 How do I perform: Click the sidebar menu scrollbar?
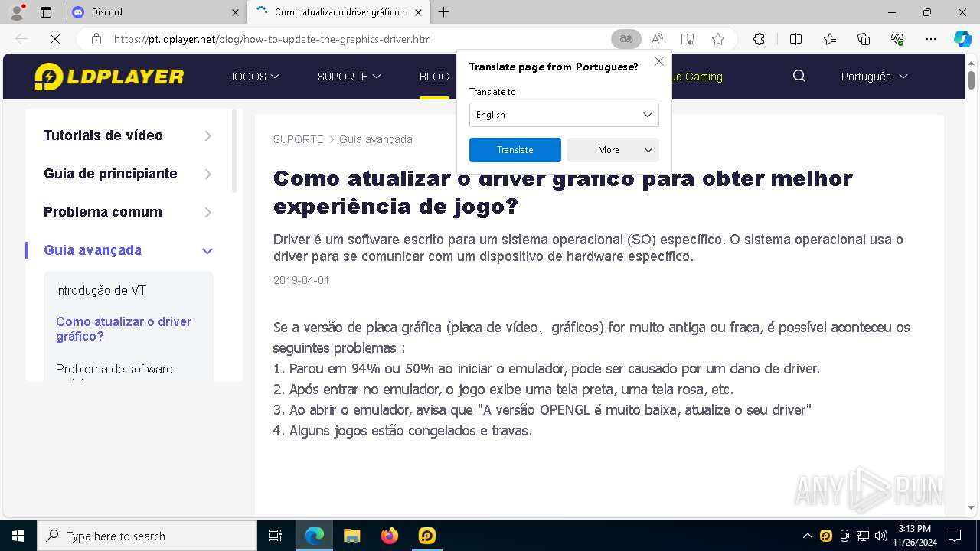coord(234,151)
